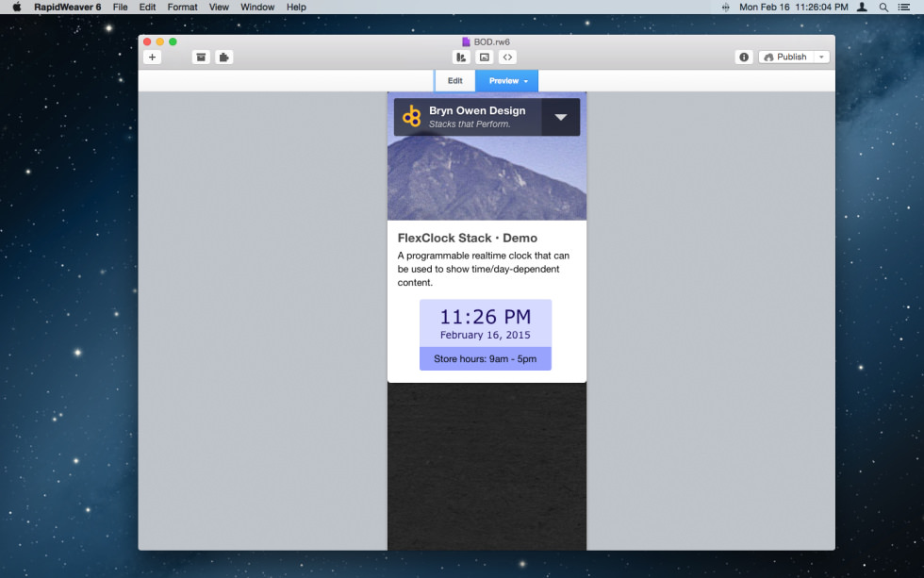Open the RapidWeaver 6 application menu
The width and height of the screenshot is (924, 578).
pyautogui.click(x=67, y=7)
